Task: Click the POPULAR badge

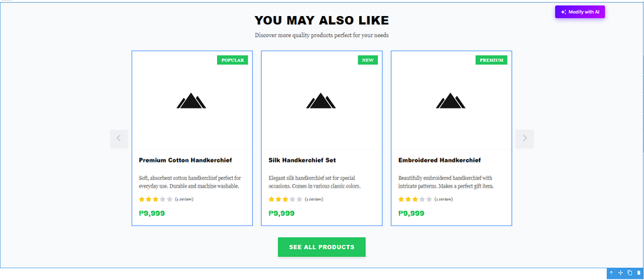Action: coord(233,60)
